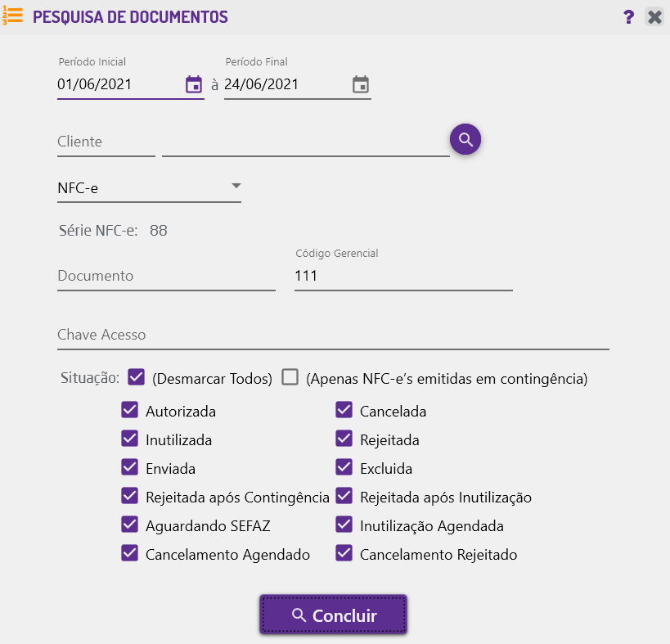
Task: Click the numbered list icon in title bar
Action: coord(13,16)
